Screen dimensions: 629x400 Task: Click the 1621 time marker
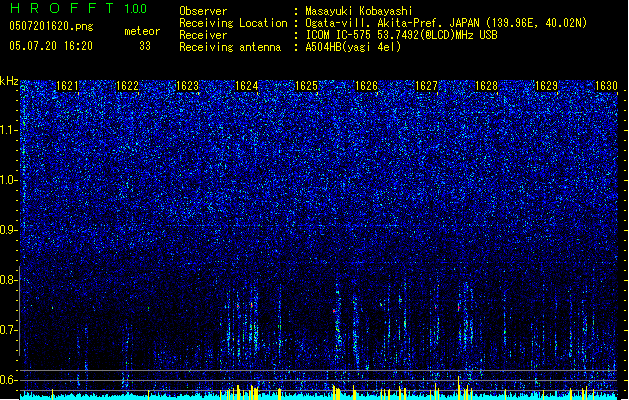point(67,86)
